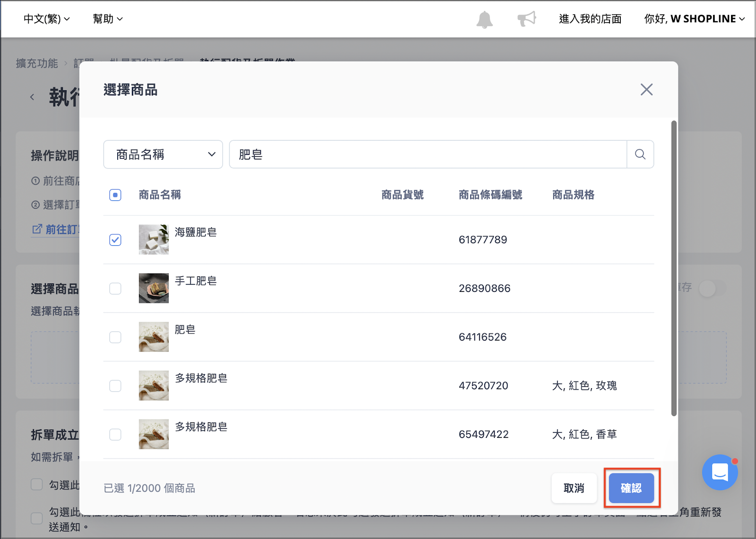Tick the first 勾選此 checkbox behind the dialog
Image resolution: width=756 pixels, height=539 pixels.
(37, 485)
